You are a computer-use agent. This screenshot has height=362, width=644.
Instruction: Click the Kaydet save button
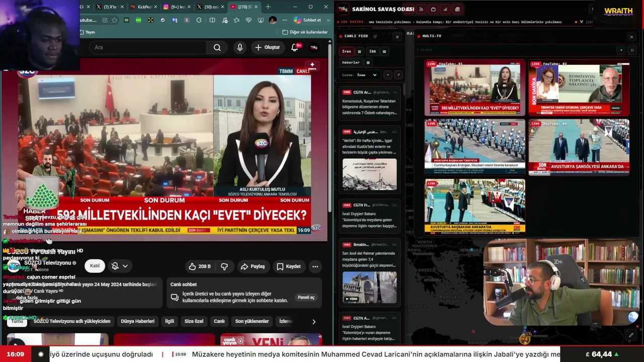288,266
